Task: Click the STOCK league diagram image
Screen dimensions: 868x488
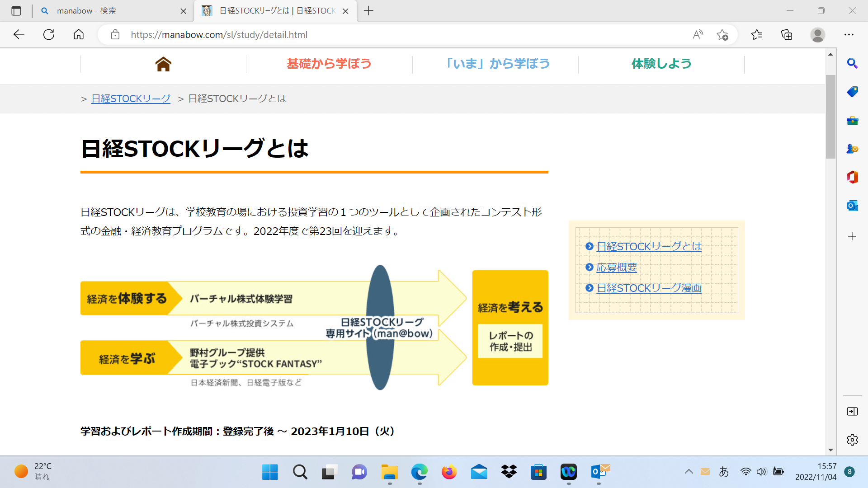Action: 314,328
